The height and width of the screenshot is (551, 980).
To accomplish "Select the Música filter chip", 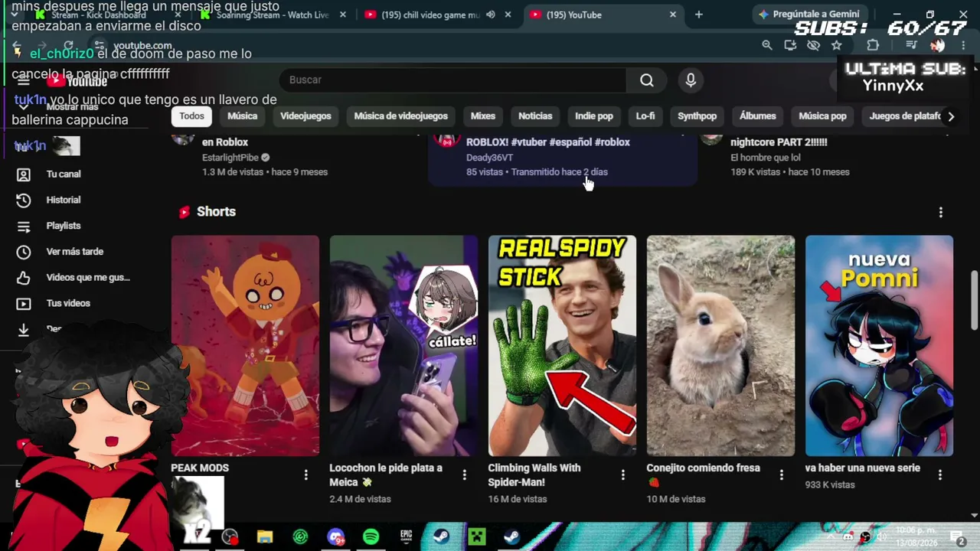I will (242, 116).
